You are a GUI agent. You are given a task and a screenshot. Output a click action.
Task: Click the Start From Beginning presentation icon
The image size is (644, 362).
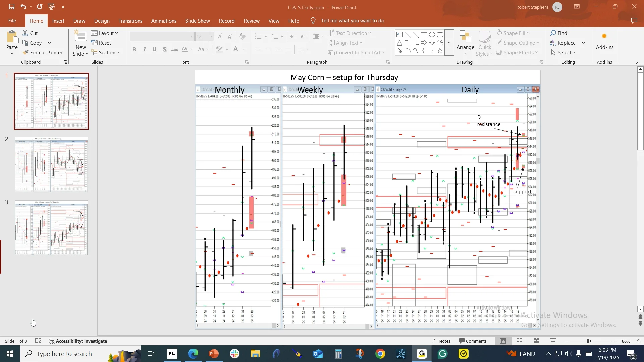[51, 7]
